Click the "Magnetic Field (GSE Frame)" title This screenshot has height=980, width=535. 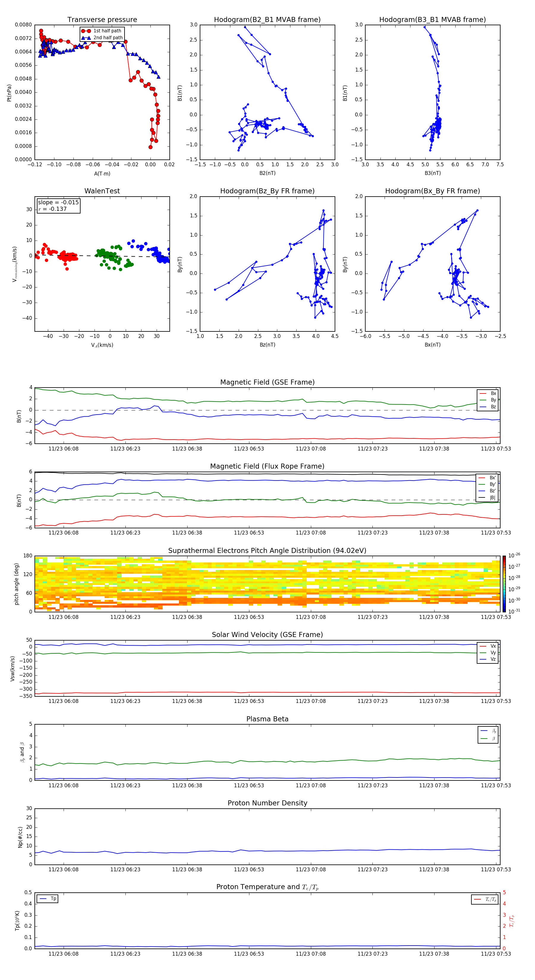[267, 382]
